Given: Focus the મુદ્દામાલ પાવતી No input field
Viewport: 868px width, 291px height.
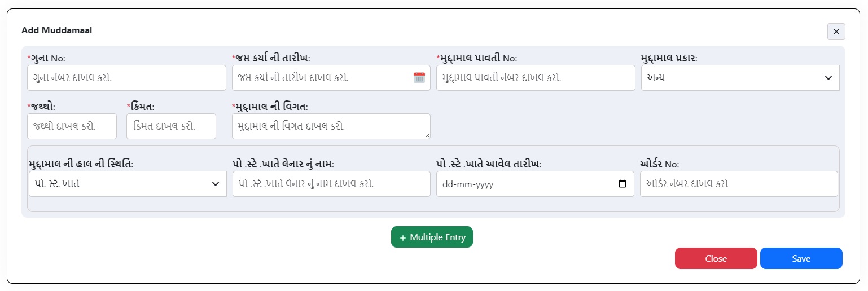Looking at the screenshot, I should click(x=535, y=78).
